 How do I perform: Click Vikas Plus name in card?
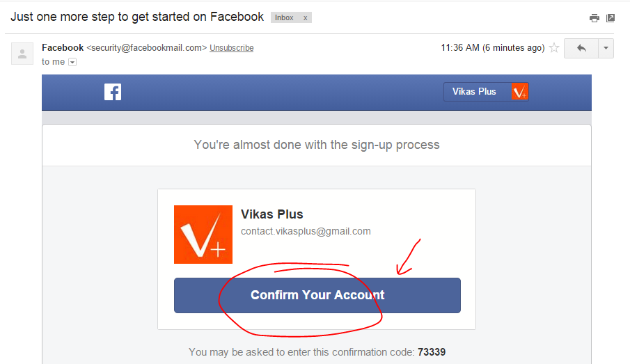(x=272, y=214)
